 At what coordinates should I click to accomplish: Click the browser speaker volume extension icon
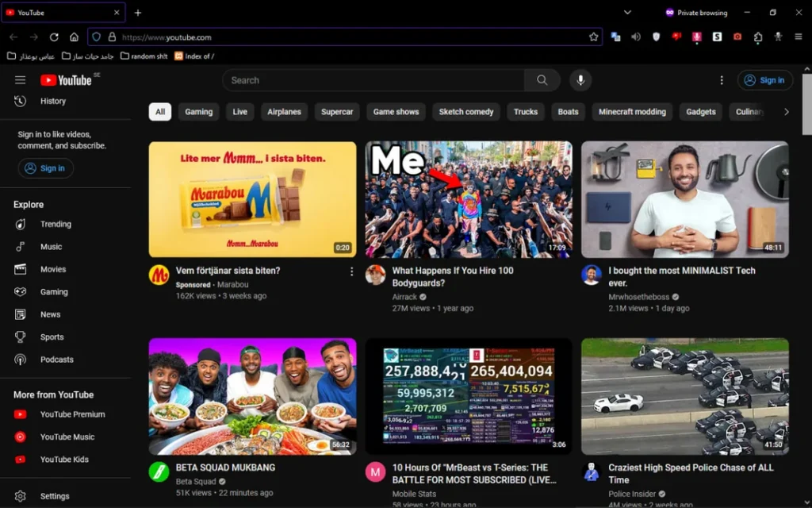636,37
